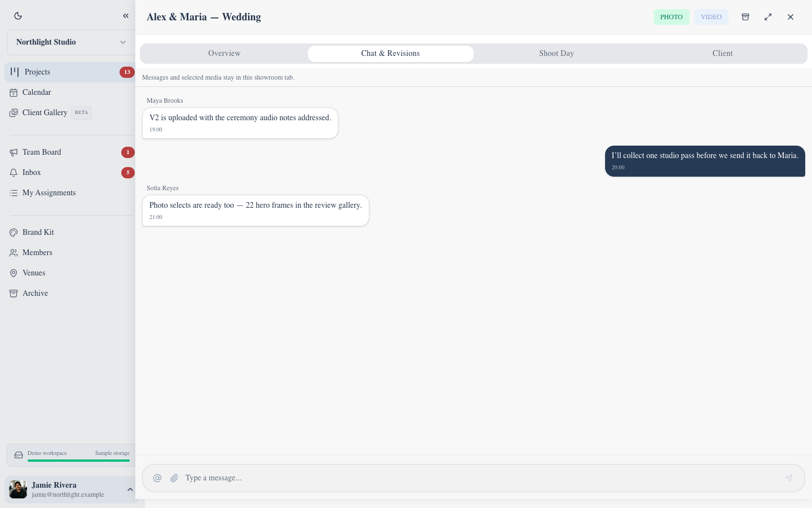Click the Brand Kit palette icon
The image size is (812, 508).
[x=14, y=233]
